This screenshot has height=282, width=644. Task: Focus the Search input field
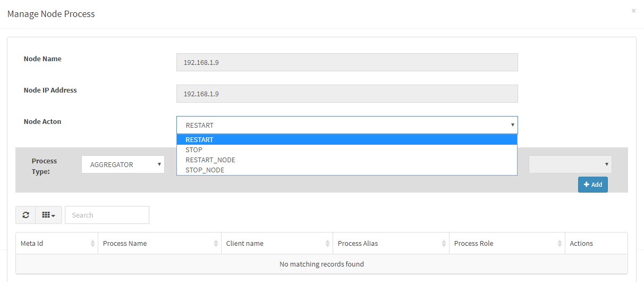(x=107, y=215)
